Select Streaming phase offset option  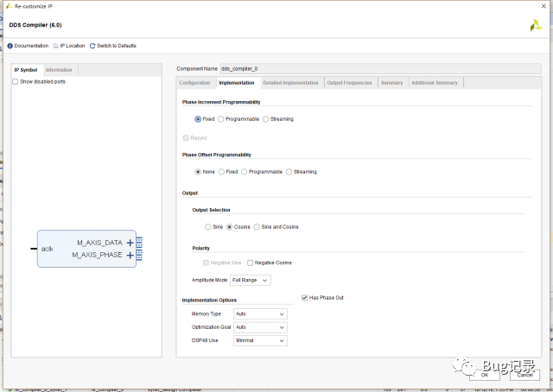click(289, 172)
